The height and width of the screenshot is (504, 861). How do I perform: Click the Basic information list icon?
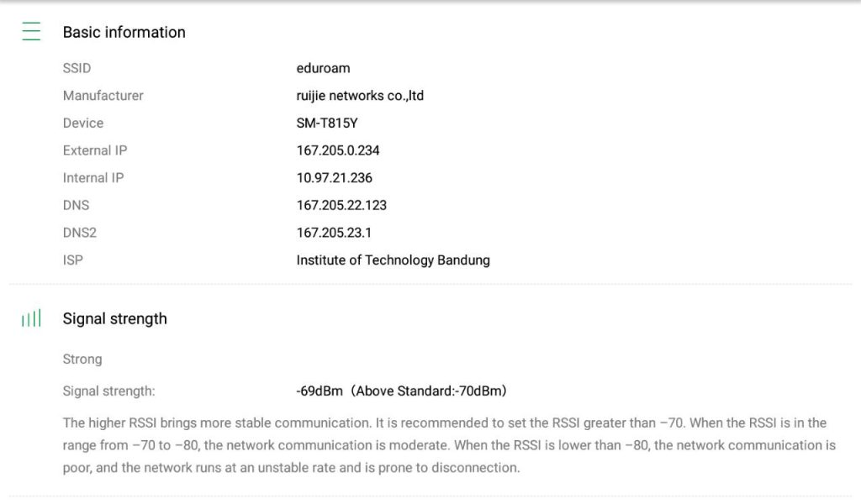[x=31, y=32]
